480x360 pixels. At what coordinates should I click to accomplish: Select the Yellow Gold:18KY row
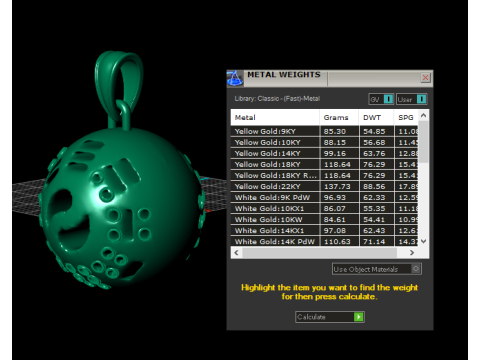pyautogui.click(x=324, y=164)
